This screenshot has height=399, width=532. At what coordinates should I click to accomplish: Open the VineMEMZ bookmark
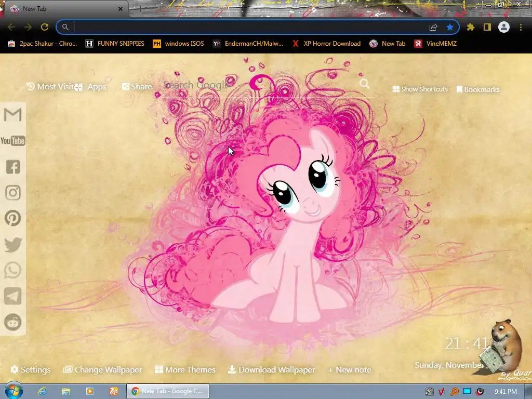pos(436,44)
